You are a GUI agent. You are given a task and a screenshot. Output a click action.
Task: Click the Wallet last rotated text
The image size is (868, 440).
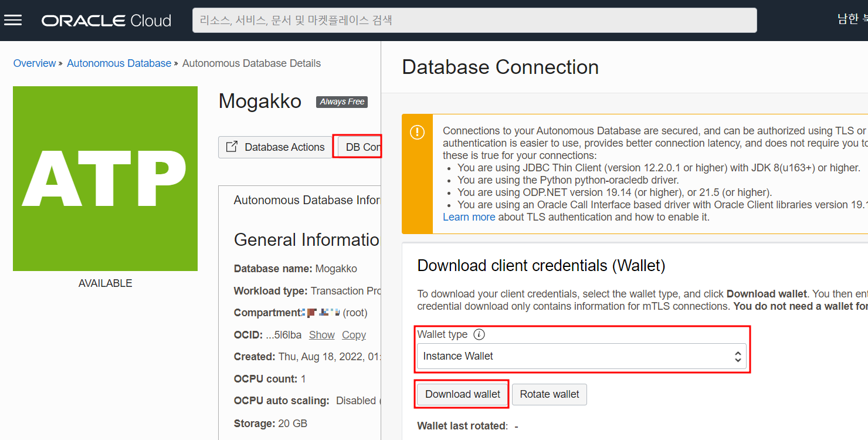point(467,426)
